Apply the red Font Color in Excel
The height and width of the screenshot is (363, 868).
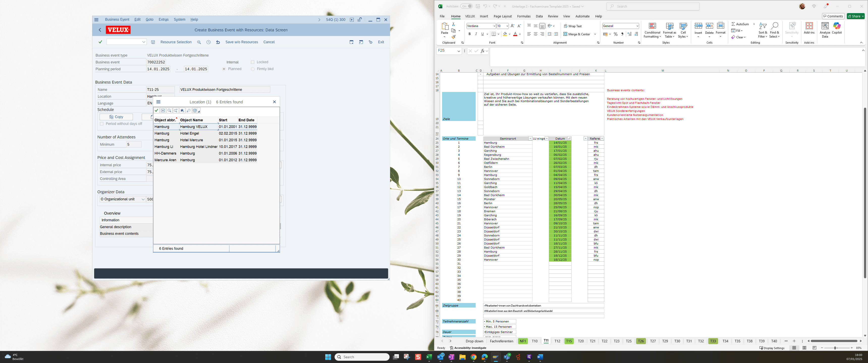click(x=515, y=34)
